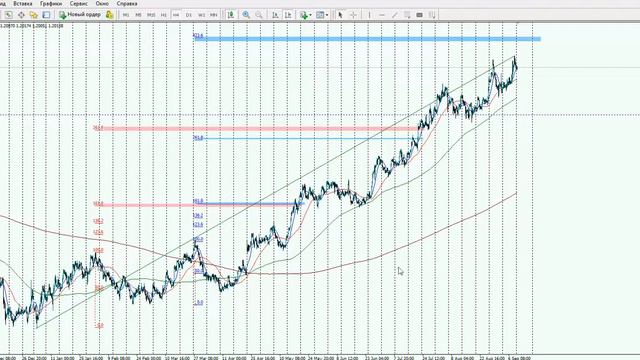The width and height of the screenshot is (640, 360).
Task: Expand the indicators list dropdown arrow
Action: click(x=311, y=15)
